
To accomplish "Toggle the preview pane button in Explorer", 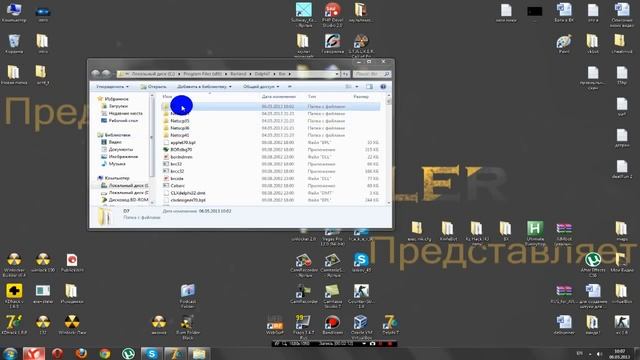I will (369, 87).
